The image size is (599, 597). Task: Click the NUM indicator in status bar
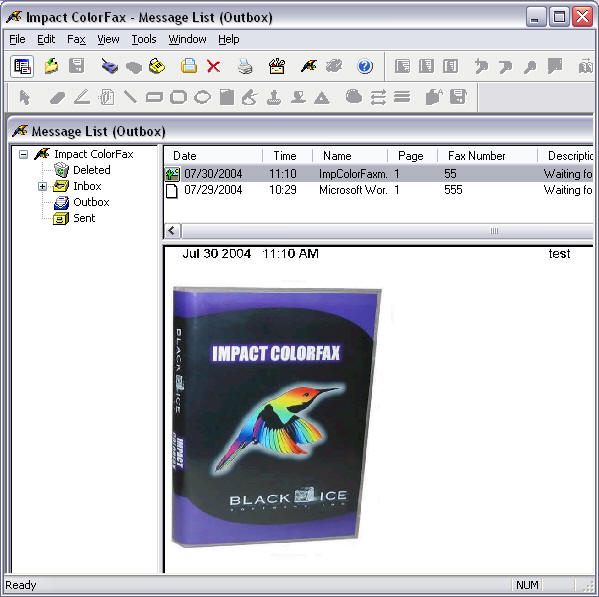point(527,585)
